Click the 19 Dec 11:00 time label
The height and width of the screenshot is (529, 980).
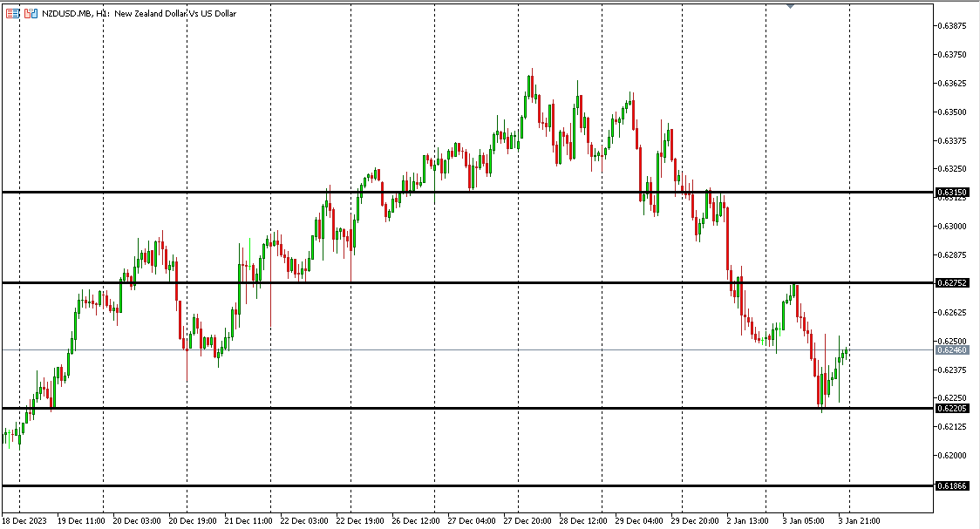pos(81,521)
